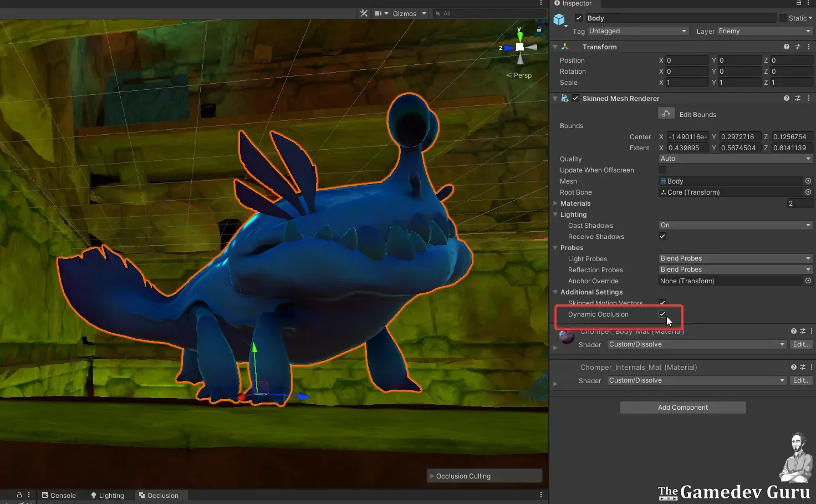Enable the Static checkbox for Body
Viewport: 816px width, 504px height.
[782, 18]
